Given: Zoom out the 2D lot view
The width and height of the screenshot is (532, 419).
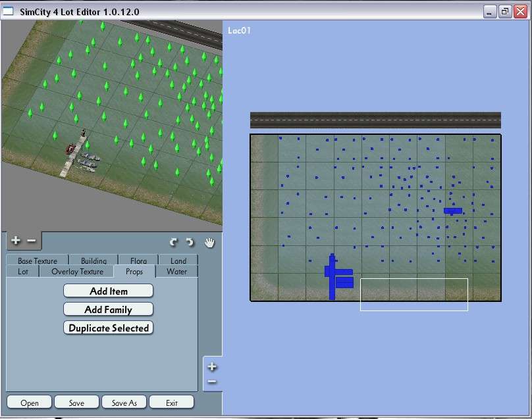Looking at the screenshot, I should [x=212, y=382].
